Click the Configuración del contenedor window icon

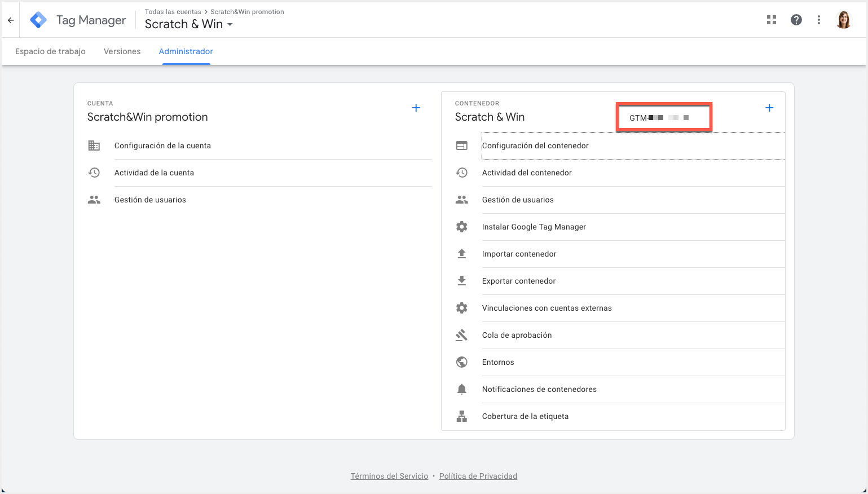pyautogui.click(x=462, y=145)
